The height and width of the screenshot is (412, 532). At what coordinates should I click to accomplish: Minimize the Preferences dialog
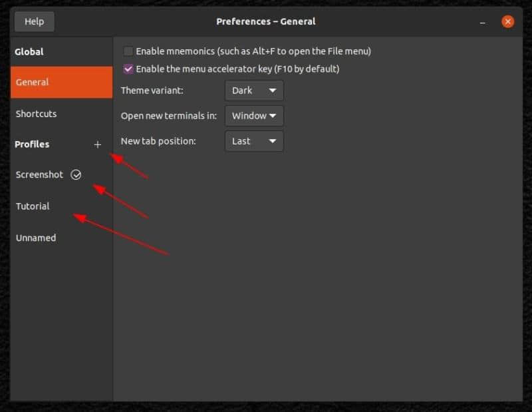pyautogui.click(x=483, y=23)
